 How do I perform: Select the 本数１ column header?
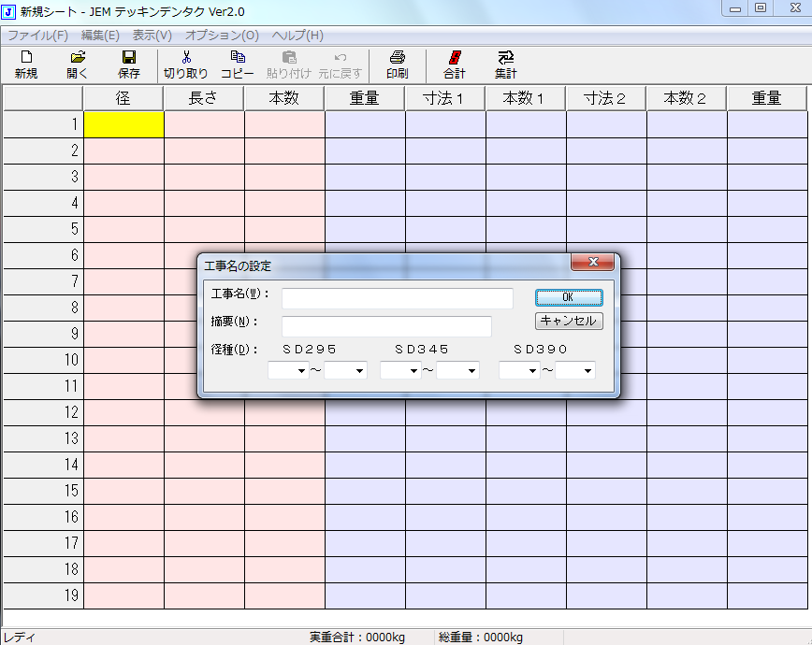(x=526, y=98)
